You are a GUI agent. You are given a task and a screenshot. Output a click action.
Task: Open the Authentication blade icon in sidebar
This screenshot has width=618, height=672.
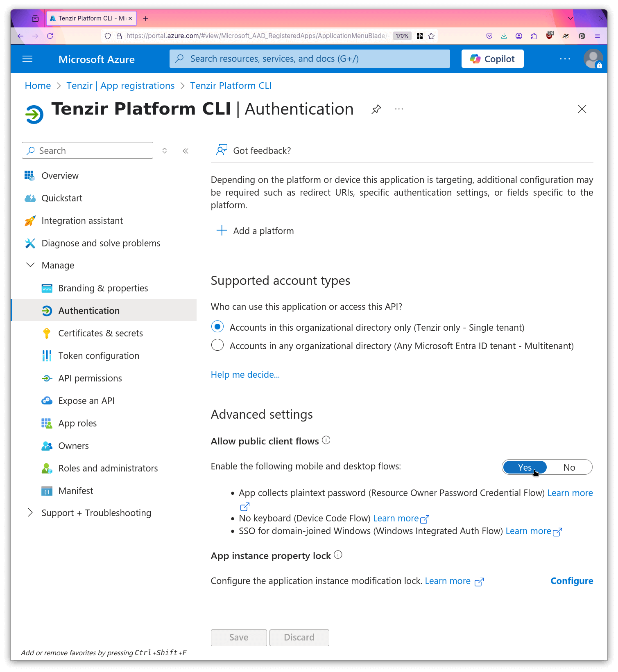pyautogui.click(x=47, y=310)
